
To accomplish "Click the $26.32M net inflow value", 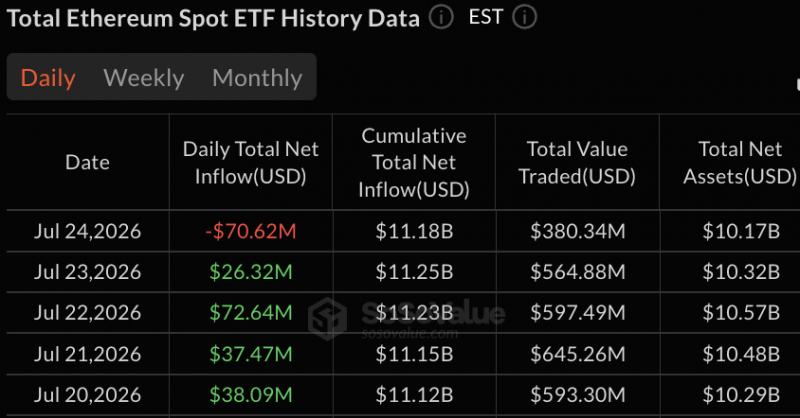I will pos(251,272).
